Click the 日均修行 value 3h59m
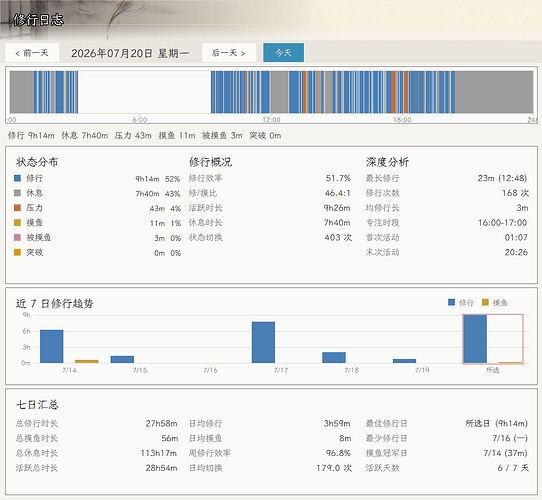This screenshot has width=542, height=500. point(337,424)
